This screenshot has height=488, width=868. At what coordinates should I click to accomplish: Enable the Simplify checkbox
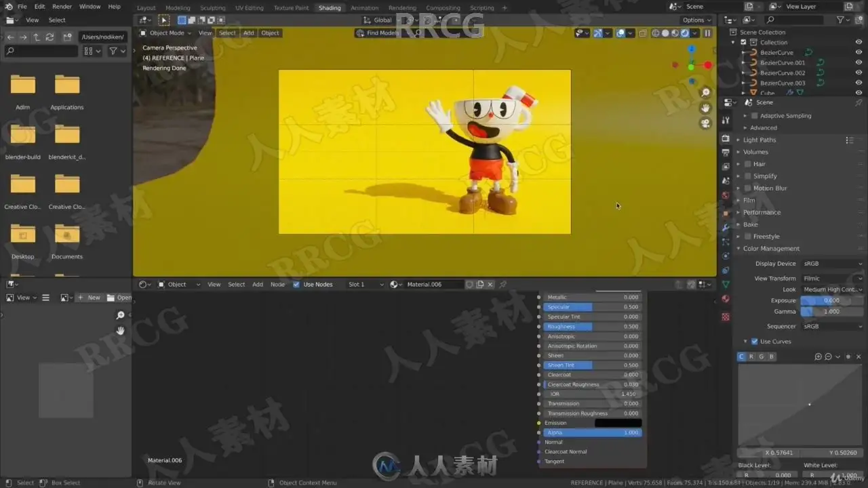click(x=748, y=176)
